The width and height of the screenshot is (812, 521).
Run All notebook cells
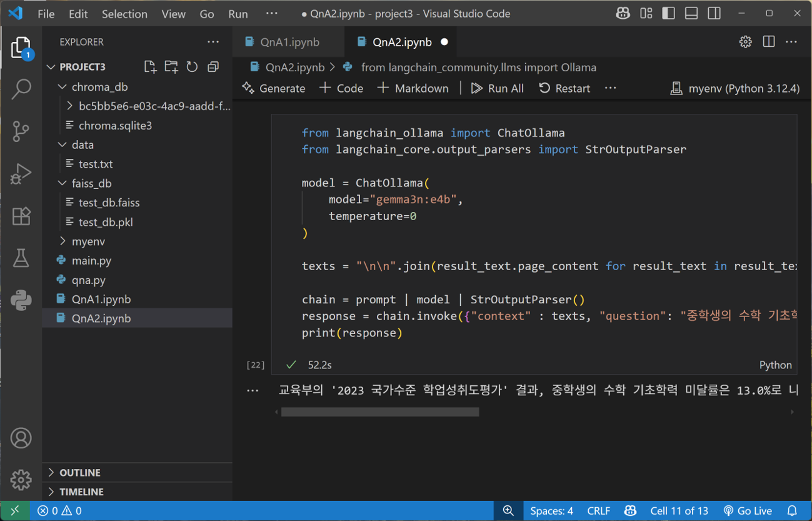498,88
